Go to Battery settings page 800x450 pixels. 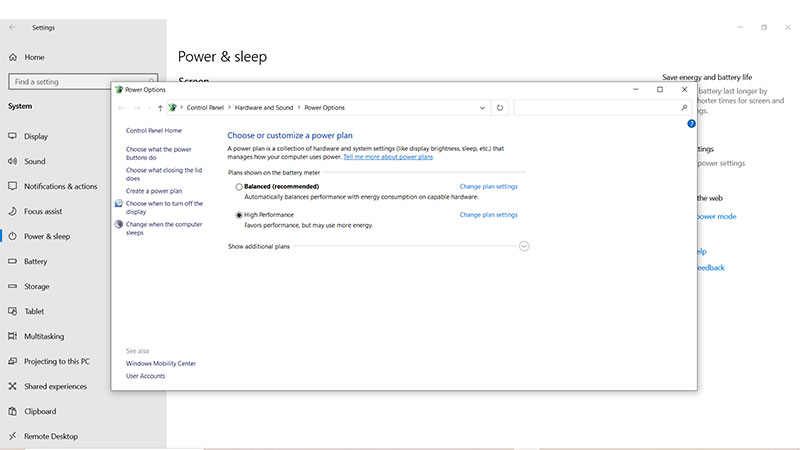pos(36,261)
